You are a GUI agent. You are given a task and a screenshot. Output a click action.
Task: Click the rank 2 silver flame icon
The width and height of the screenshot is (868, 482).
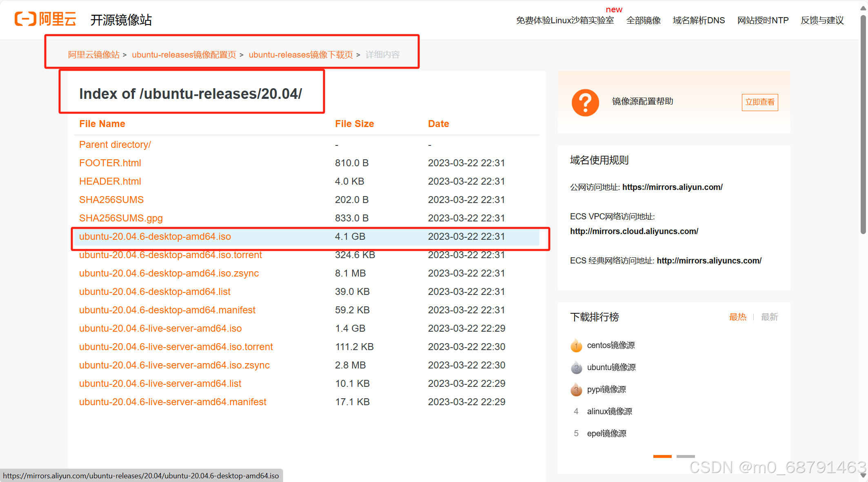(x=576, y=368)
